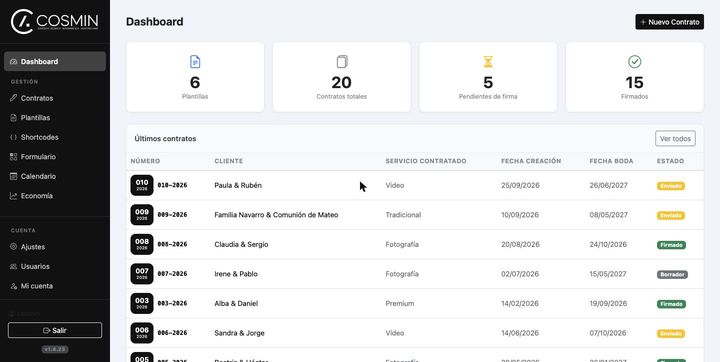Select client Alba & Daniel
The width and height of the screenshot is (720, 362).
click(x=236, y=304)
